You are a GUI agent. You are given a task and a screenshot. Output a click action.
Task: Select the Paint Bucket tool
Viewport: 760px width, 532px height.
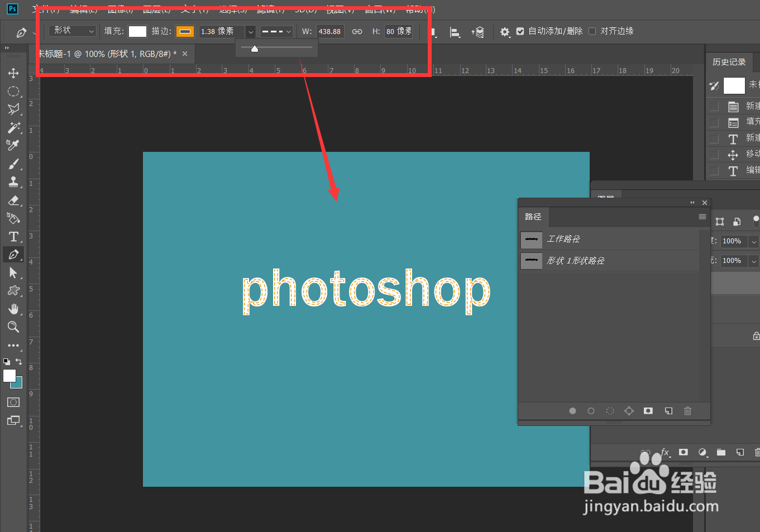click(x=13, y=218)
